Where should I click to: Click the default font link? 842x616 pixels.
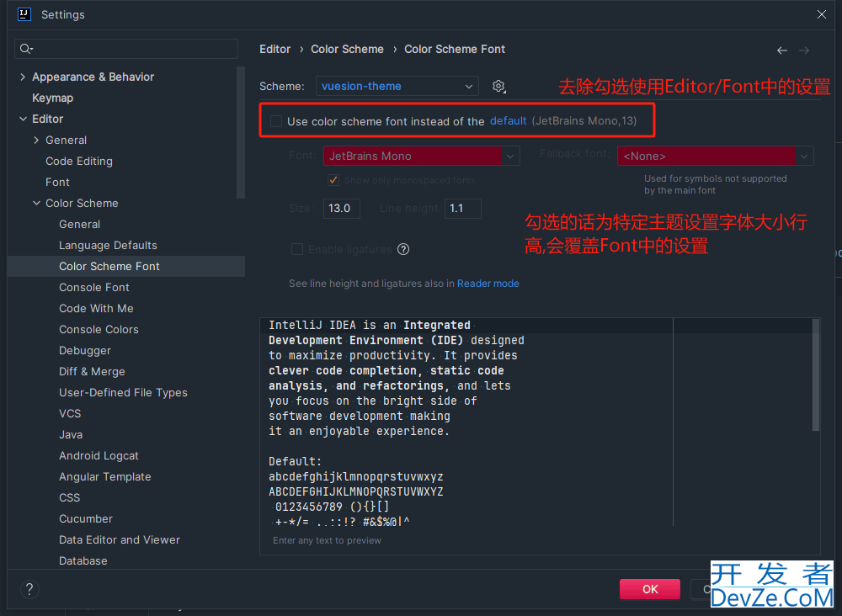click(508, 121)
